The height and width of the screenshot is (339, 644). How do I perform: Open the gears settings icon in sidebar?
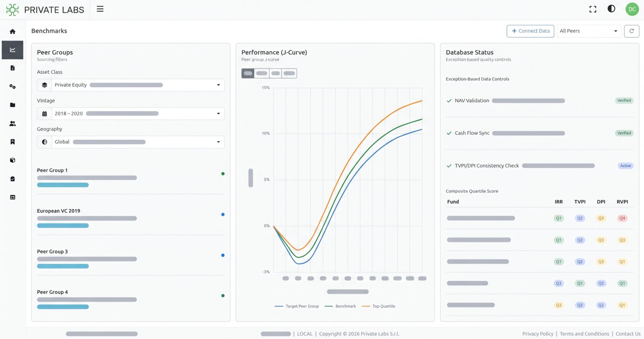pyautogui.click(x=12, y=86)
